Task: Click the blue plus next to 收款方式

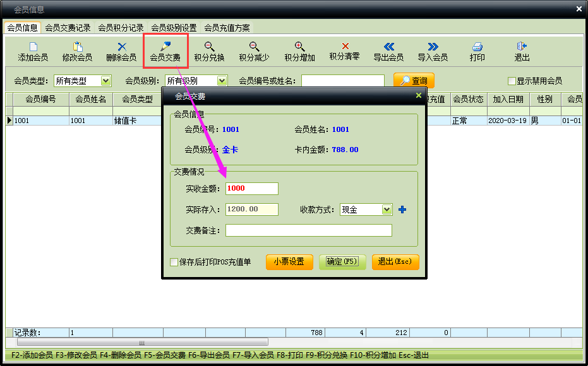Action: (402, 210)
